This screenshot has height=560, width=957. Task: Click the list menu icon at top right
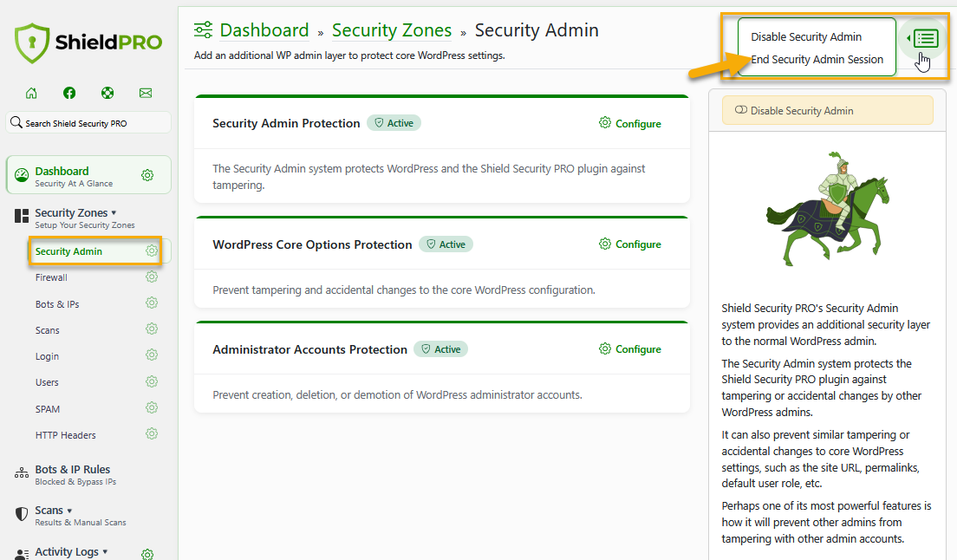(926, 39)
